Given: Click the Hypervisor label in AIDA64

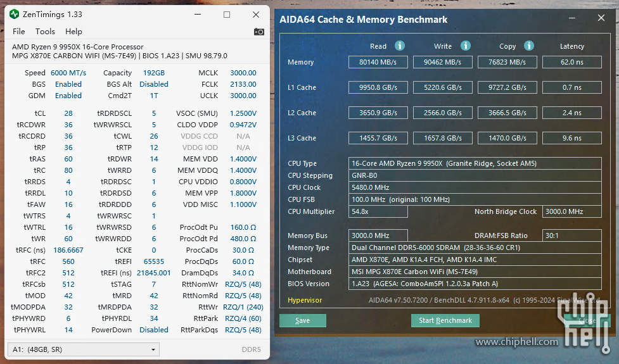Looking at the screenshot, I should pyautogui.click(x=305, y=301).
